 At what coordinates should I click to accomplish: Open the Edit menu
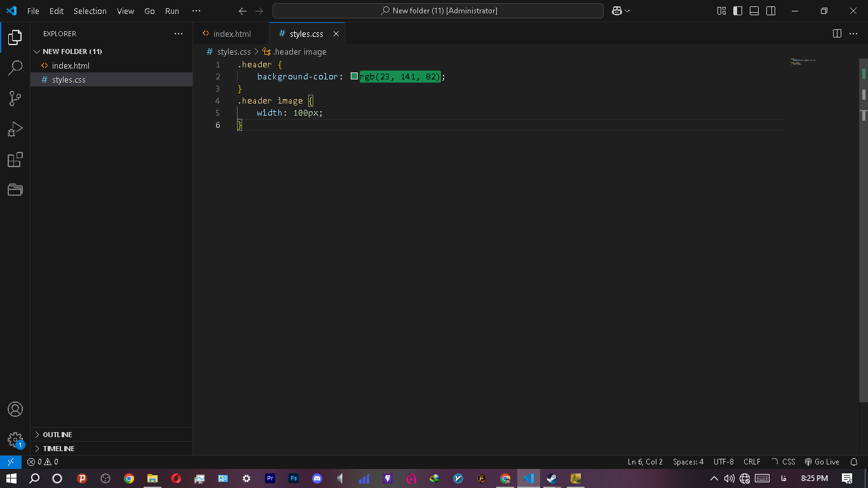[57, 11]
